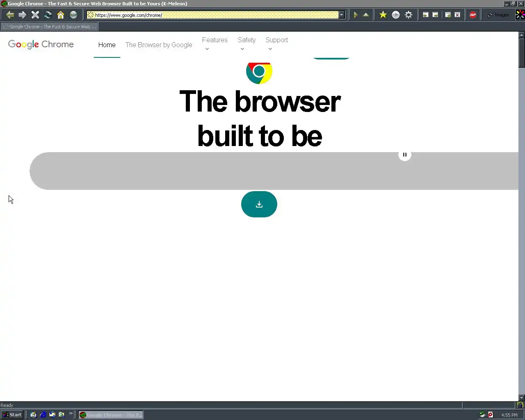
Task: Close current tab icon in toolbar
Action: tap(457, 15)
